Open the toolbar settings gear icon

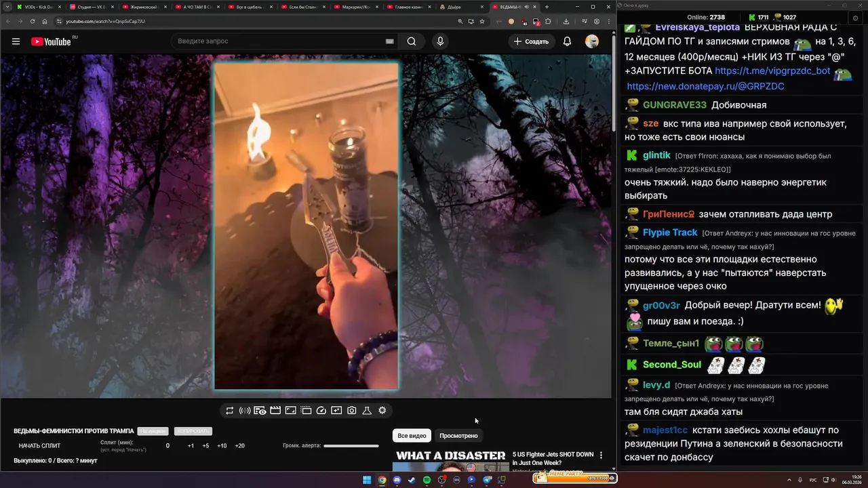coord(382,411)
